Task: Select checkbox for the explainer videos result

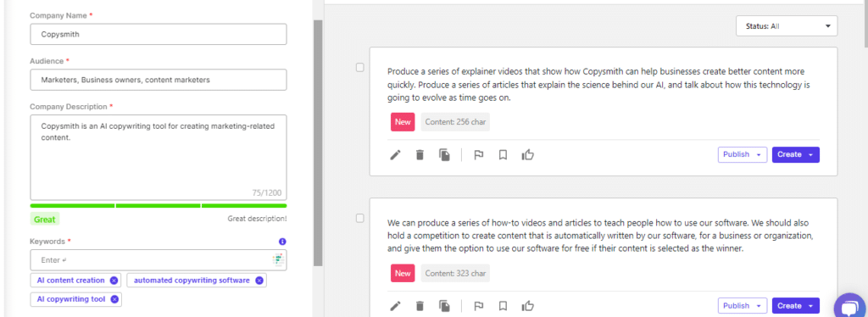Action: click(359, 68)
